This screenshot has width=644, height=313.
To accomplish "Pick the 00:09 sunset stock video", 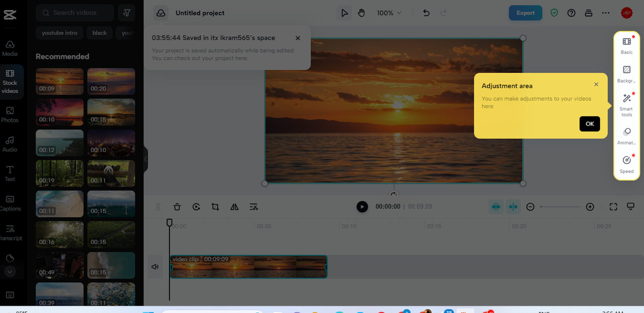I will (59, 81).
